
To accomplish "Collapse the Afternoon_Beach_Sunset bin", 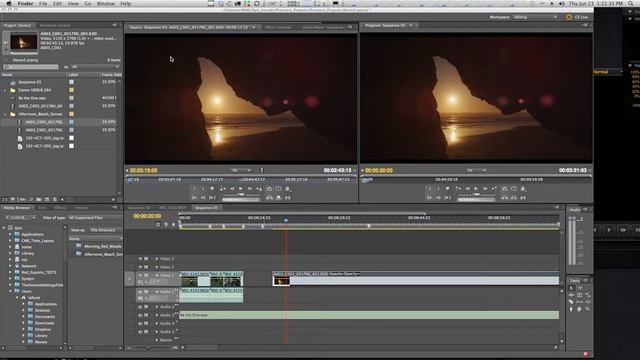I will click(x=5, y=114).
